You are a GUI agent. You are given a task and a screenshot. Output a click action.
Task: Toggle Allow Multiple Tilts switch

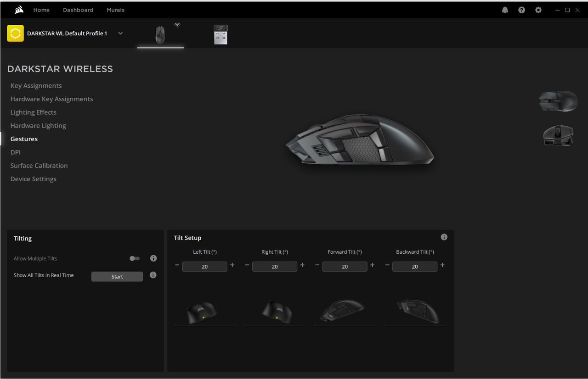click(135, 258)
